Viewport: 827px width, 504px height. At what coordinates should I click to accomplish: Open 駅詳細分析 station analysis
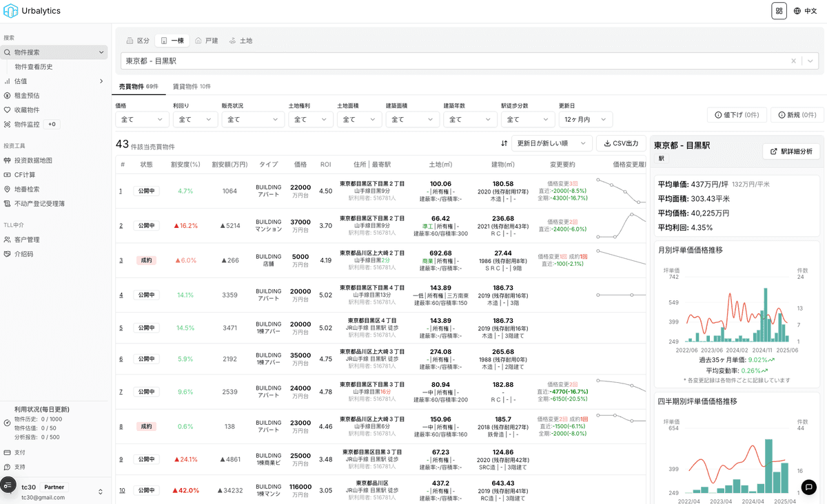[x=791, y=151]
